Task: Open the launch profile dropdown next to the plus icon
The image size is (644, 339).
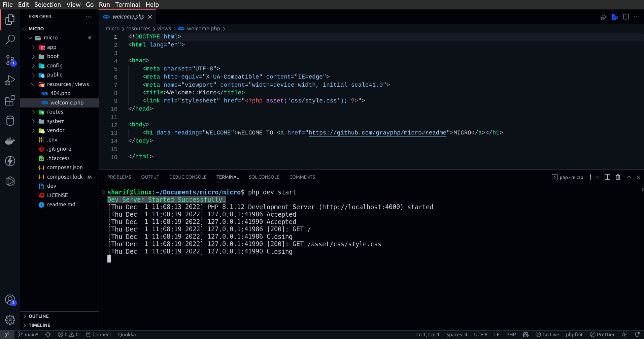Action: 598,177
